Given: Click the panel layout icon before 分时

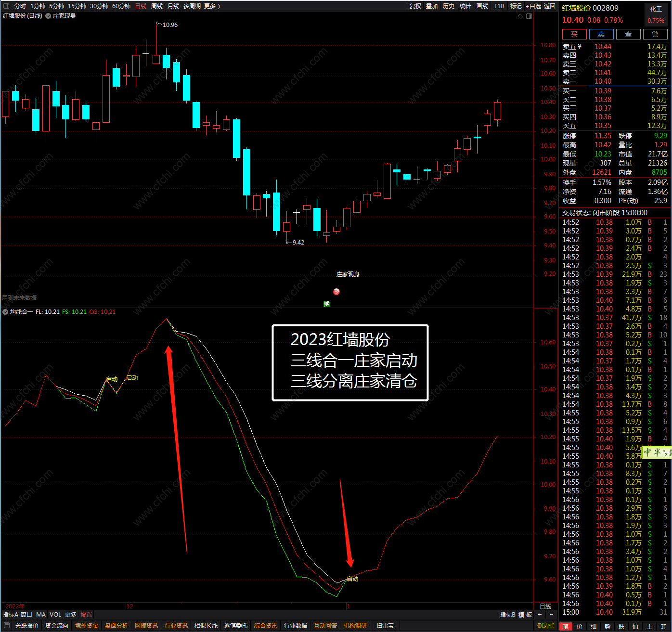Looking at the screenshot, I should 6,6.
